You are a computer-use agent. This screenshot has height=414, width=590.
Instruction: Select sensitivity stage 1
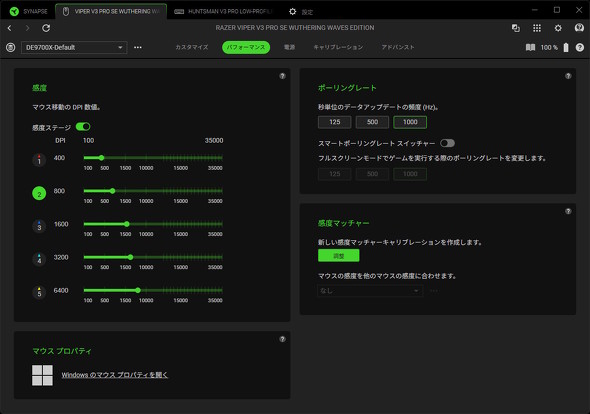click(x=39, y=160)
